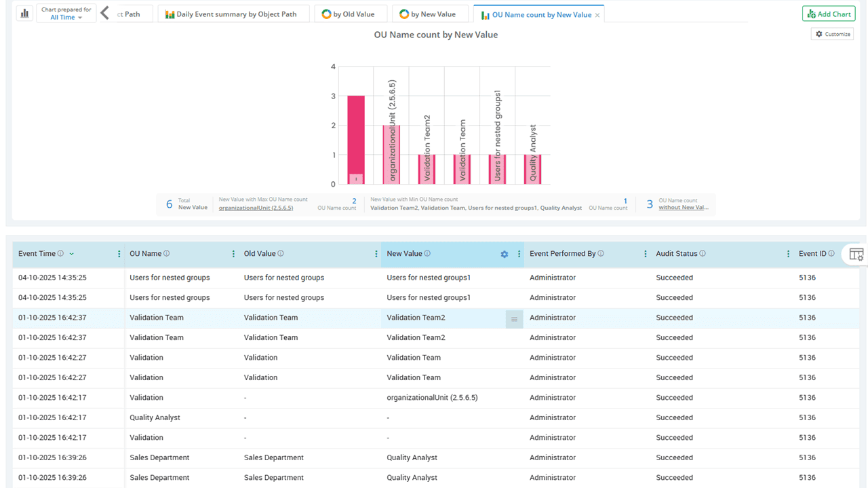The height and width of the screenshot is (488, 868).
Task: Open the three-dot menu of Event Time column
Action: coord(119,255)
